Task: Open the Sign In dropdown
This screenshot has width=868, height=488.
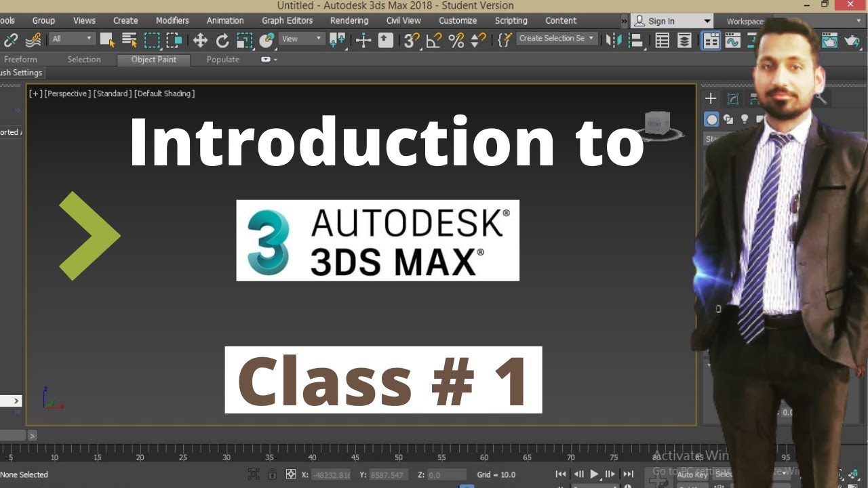Action: point(673,21)
